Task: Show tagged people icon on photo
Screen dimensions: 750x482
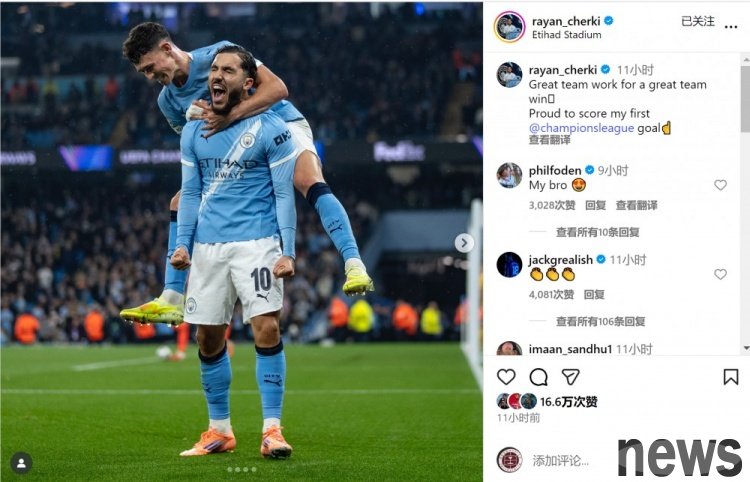Action: [x=22, y=462]
